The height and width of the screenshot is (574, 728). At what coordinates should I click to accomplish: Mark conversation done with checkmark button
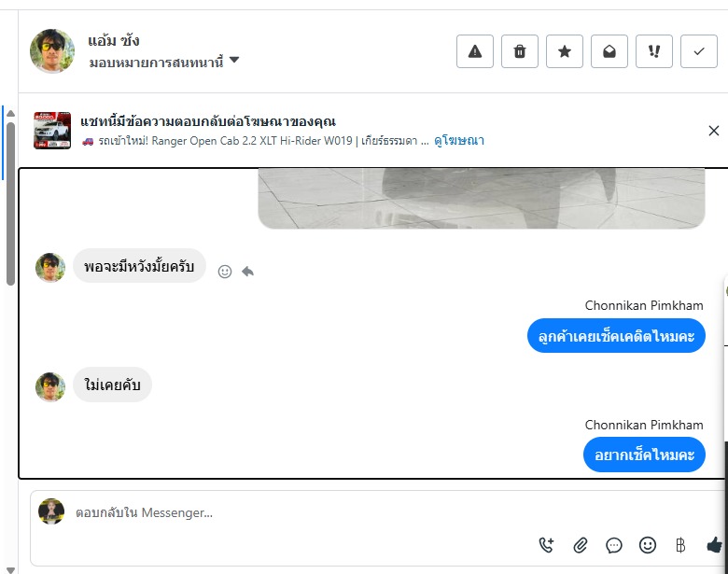coord(699,52)
